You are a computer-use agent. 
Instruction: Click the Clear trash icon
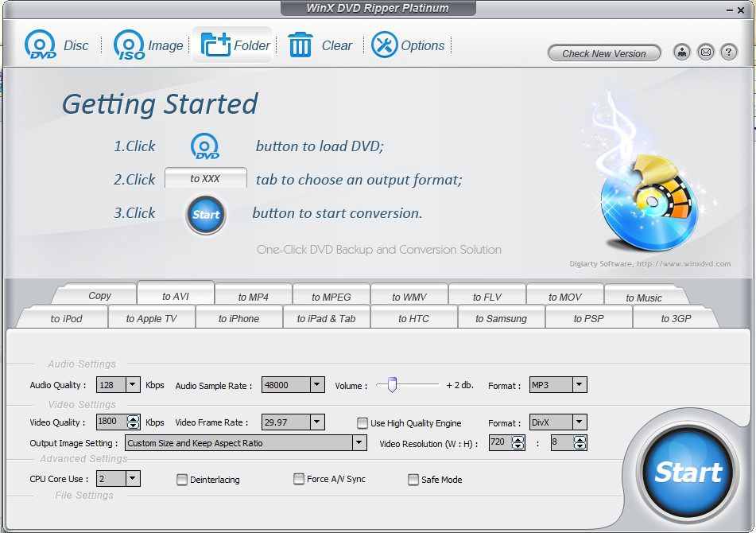(300, 45)
